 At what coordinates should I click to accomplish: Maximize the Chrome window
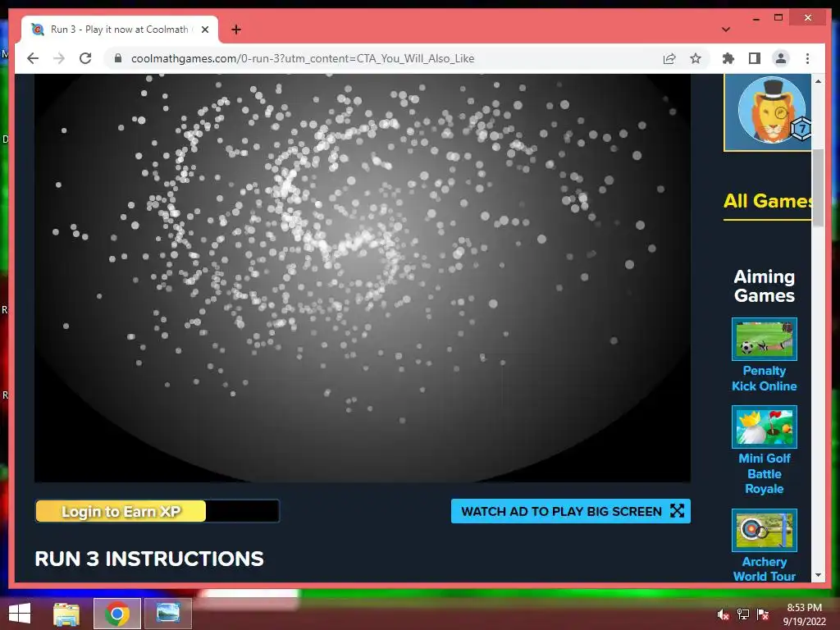coord(778,18)
